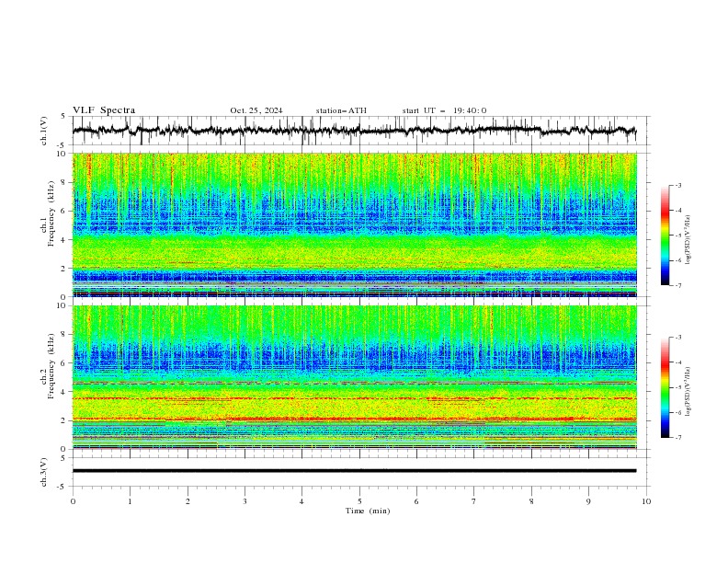
Task: Click the time axis tick label '10'
Action: point(646,501)
